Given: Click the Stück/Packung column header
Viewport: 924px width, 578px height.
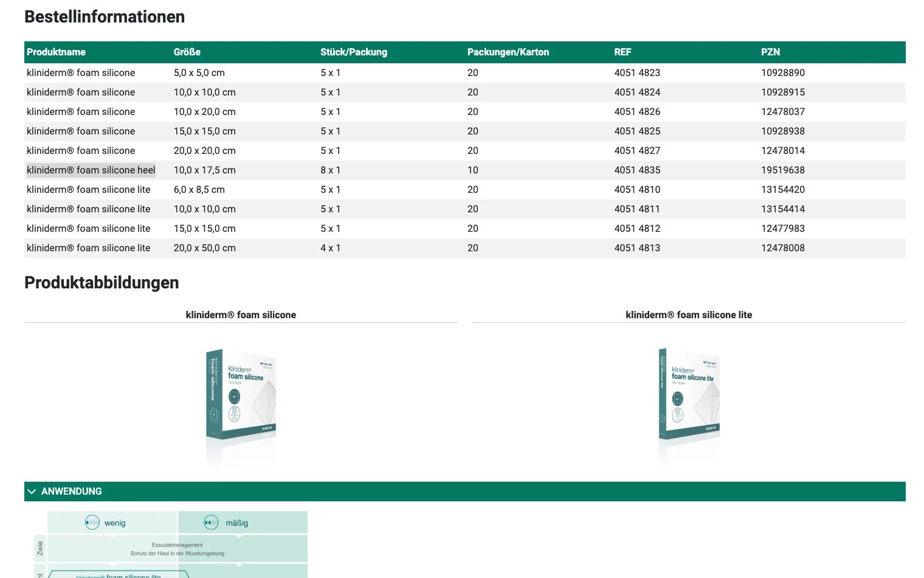Looking at the screenshot, I should [x=354, y=52].
